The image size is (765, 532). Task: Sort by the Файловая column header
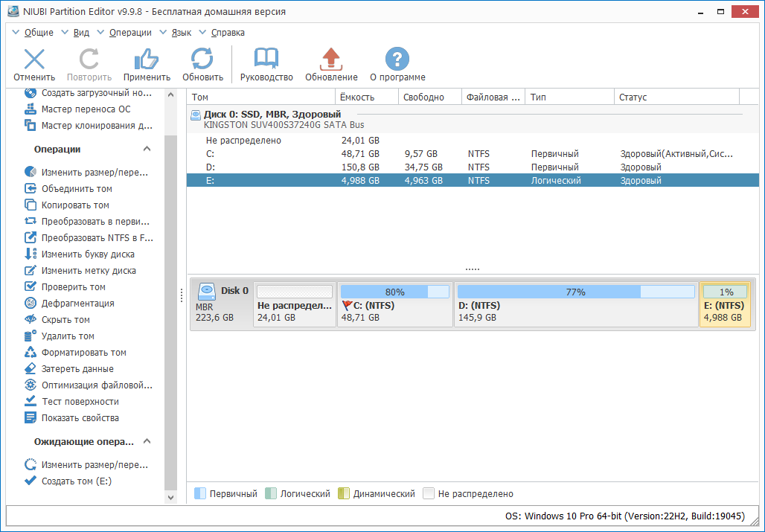point(493,97)
